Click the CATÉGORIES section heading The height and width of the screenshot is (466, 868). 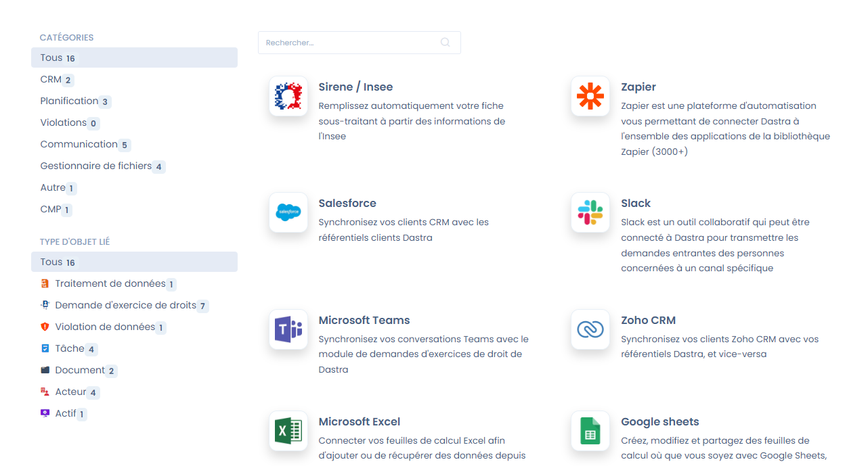(67, 38)
